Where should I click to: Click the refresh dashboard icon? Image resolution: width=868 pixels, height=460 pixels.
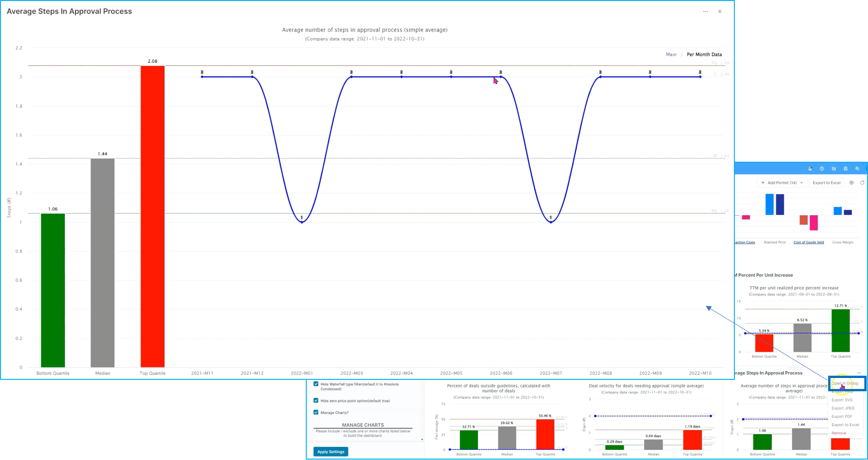pyautogui.click(x=862, y=183)
